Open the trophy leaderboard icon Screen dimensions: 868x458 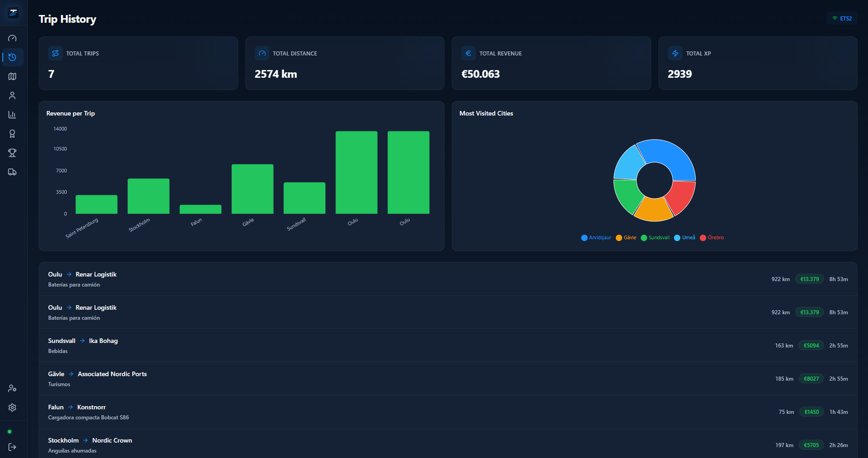click(x=12, y=153)
